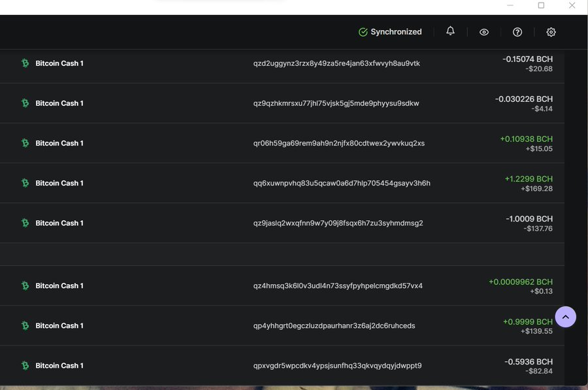Select address qr06h59ga69rem9ah9n2njfx80cdtwex2ywvkuq2xs
The height and width of the screenshot is (390, 588).
click(x=338, y=143)
